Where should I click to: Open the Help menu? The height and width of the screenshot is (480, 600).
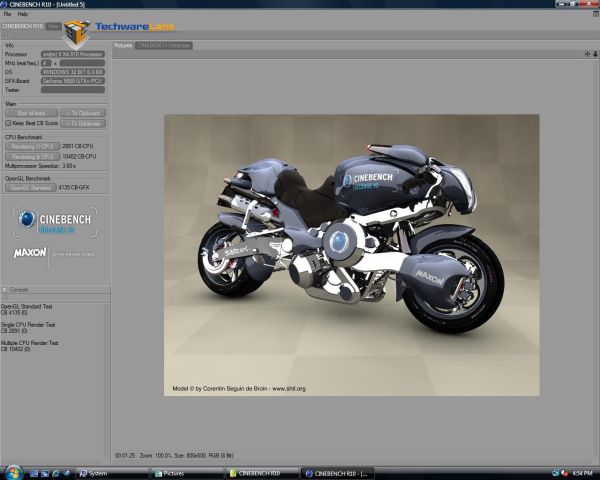(x=23, y=14)
